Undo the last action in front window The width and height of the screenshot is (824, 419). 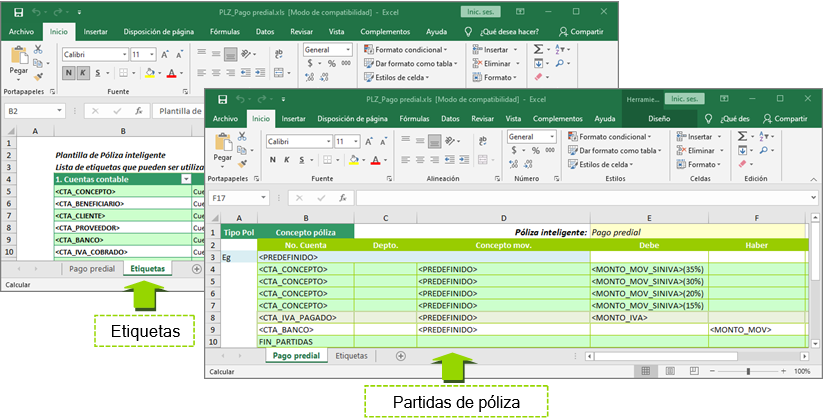click(x=240, y=99)
